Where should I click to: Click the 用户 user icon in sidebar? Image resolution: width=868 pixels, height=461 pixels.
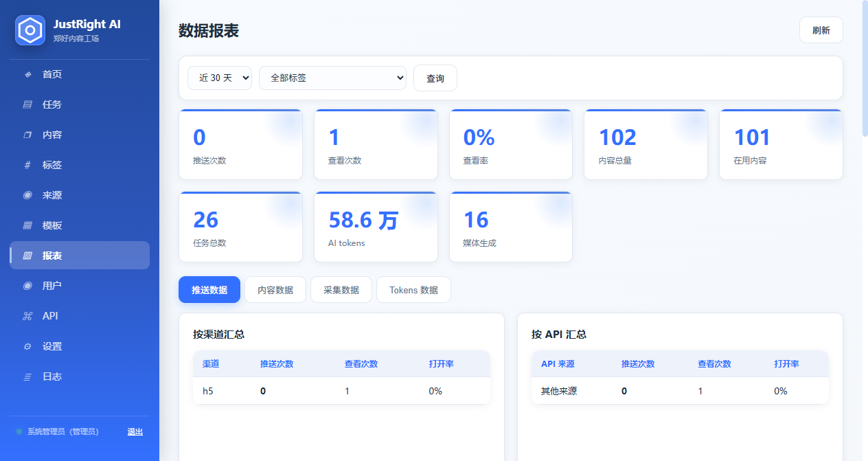[27, 286]
